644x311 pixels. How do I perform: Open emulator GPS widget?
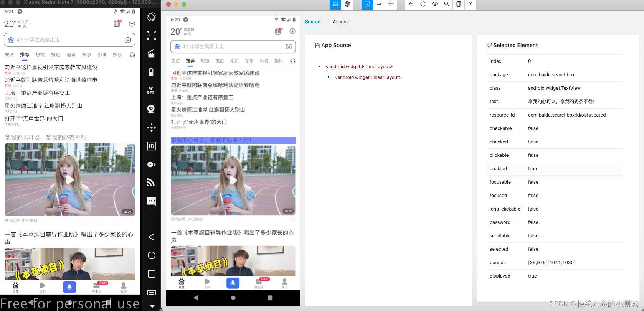151,91
